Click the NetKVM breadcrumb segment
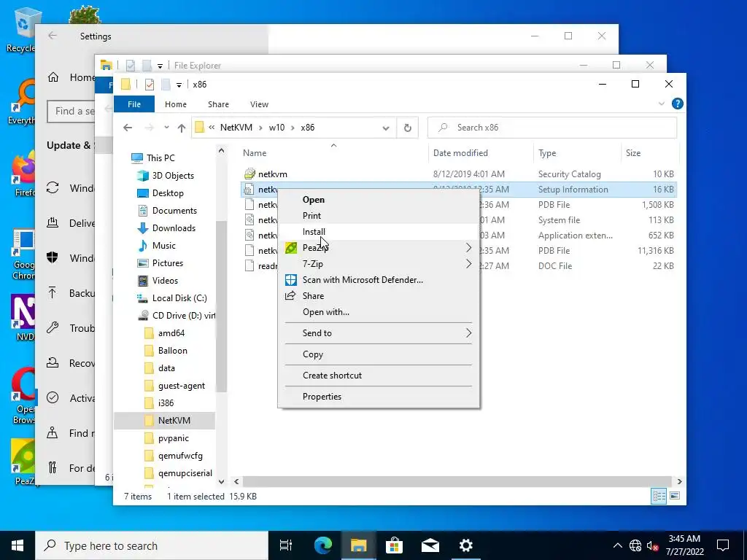 tap(236, 128)
